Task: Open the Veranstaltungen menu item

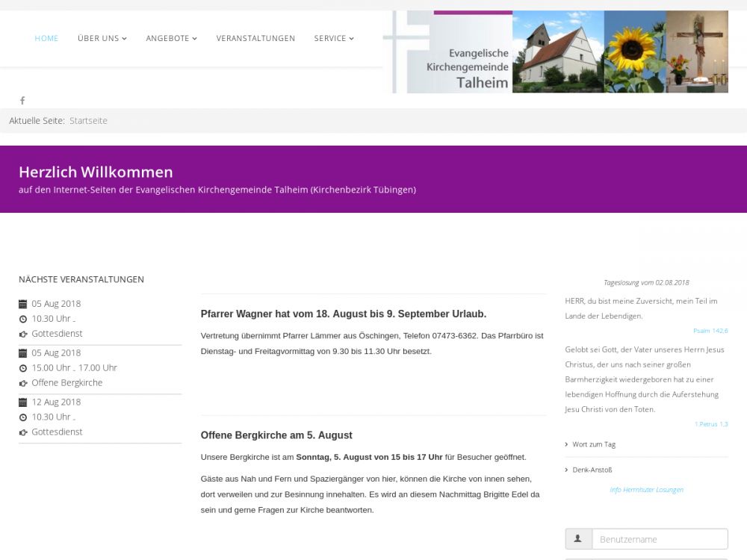Action: 255,38
